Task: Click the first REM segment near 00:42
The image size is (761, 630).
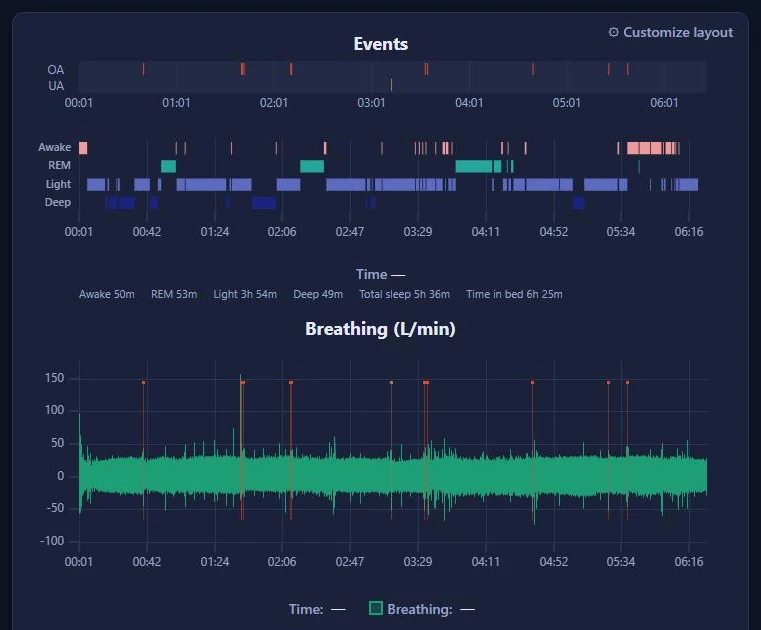Action: tap(168, 166)
